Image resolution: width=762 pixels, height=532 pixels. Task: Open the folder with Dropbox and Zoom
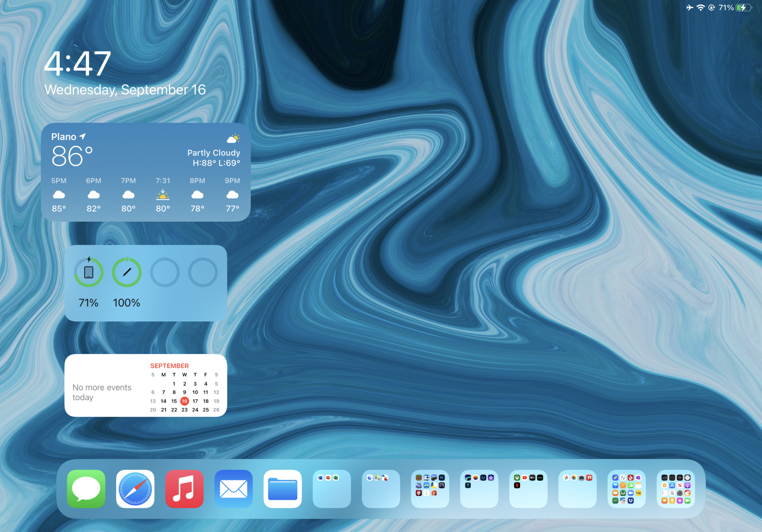[627, 489]
